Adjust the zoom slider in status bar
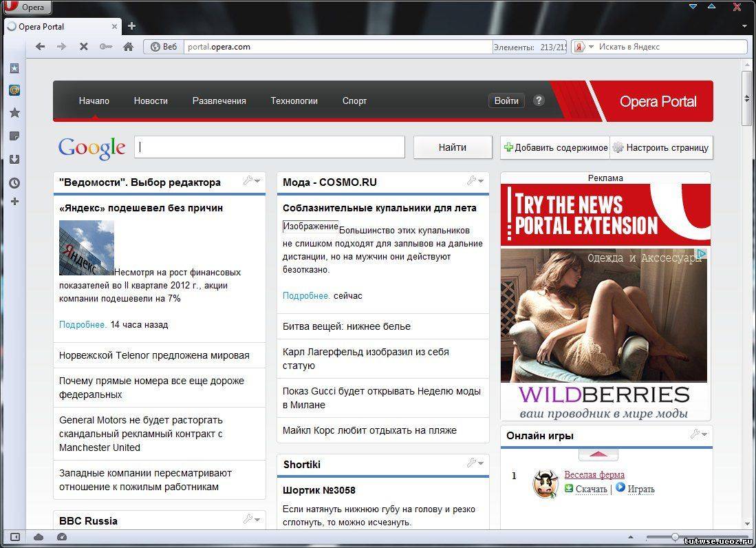The height and width of the screenshot is (548, 756). tap(675, 537)
